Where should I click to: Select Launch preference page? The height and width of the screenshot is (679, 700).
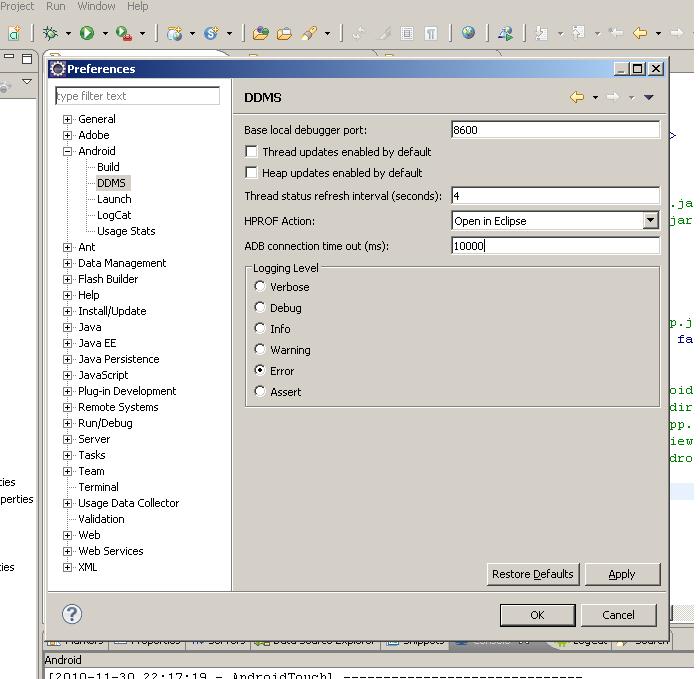coord(114,199)
